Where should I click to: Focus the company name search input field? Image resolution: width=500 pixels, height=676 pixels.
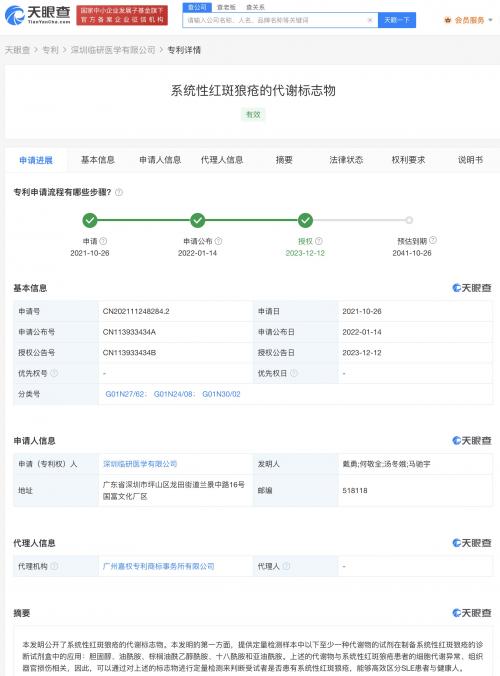click(276, 20)
